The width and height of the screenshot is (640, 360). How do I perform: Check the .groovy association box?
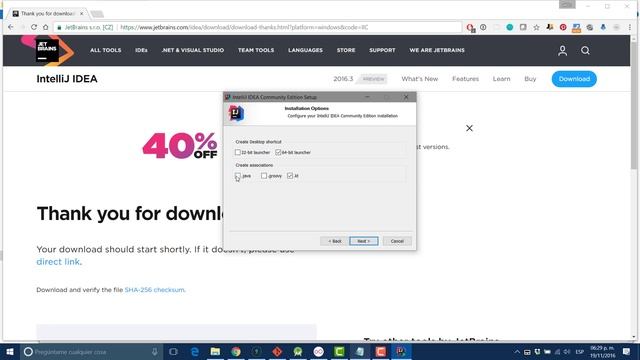(264, 176)
